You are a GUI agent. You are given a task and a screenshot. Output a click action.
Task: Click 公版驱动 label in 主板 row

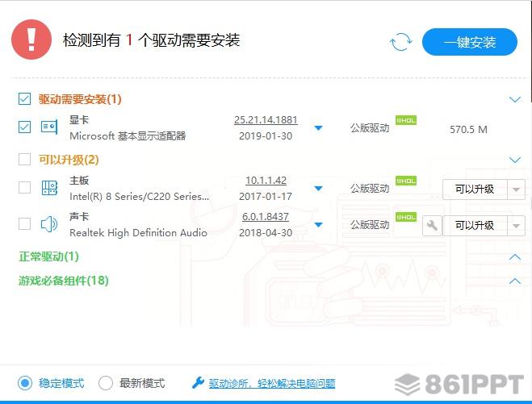coord(370,189)
